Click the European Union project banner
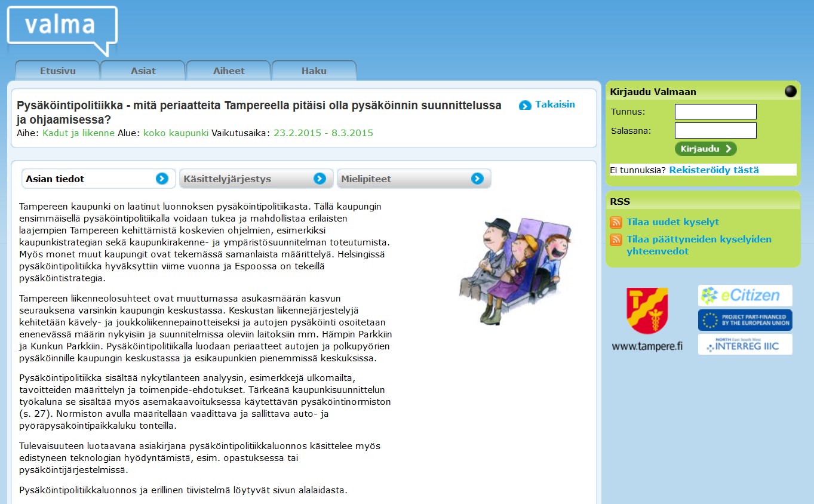The height and width of the screenshot is (504, 814). coord(745,320)
